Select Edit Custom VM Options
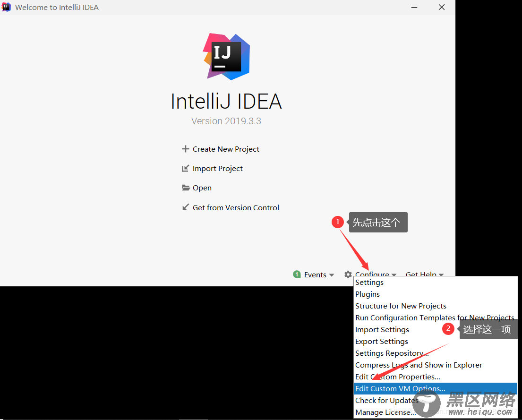This screenshot has width=522, height=420. (x=436, y=389)
